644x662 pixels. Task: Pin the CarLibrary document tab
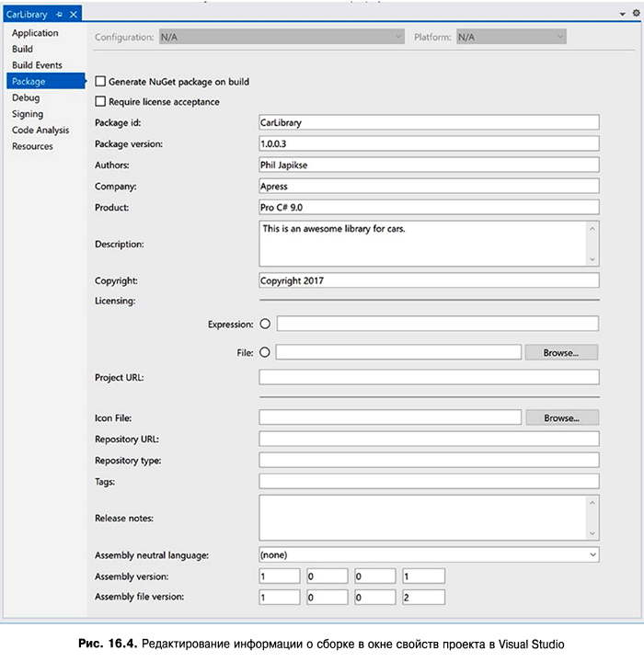point(59,15)
